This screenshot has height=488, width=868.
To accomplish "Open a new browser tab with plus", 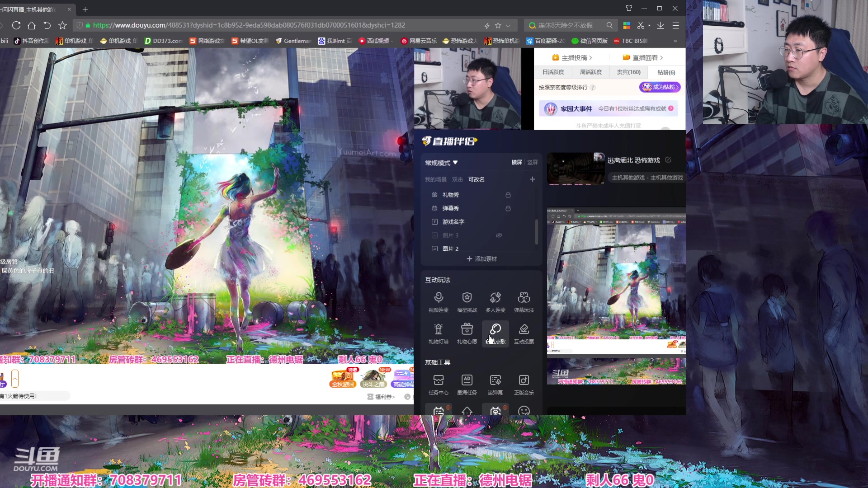I will (x=85, y=9).
